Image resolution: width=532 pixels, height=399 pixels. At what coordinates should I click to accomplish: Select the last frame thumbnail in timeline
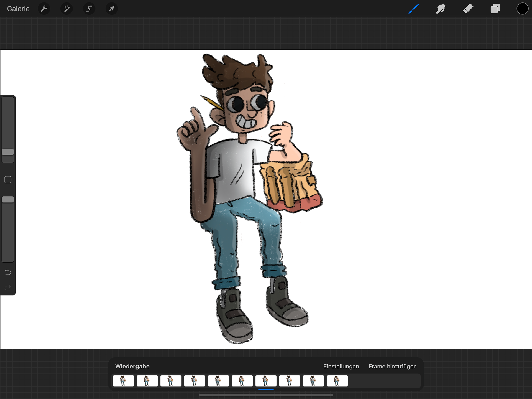pyautogui.click(x=337, y=381)
